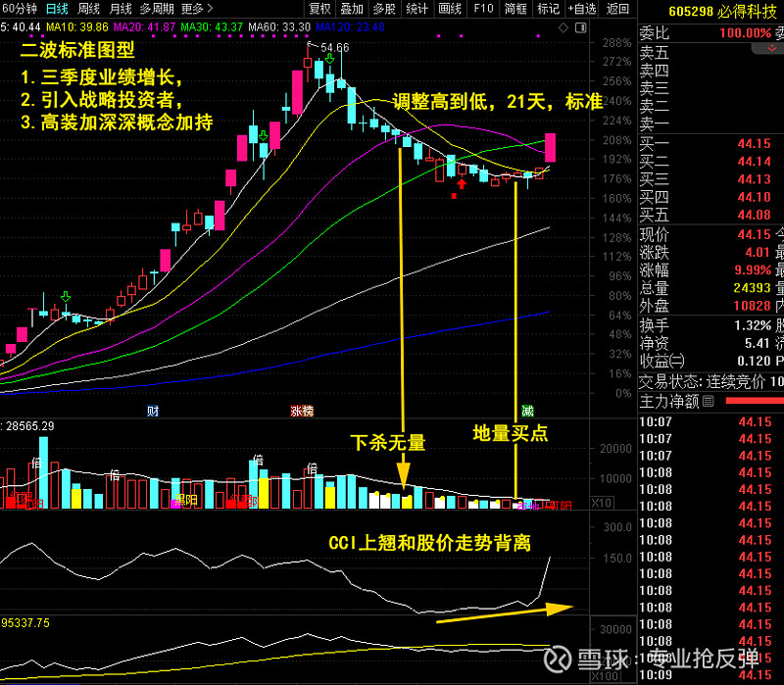Add stock with +自选 button
This screenshot has width=784, height=685.
pyautogui.click(x=581, y=9)
